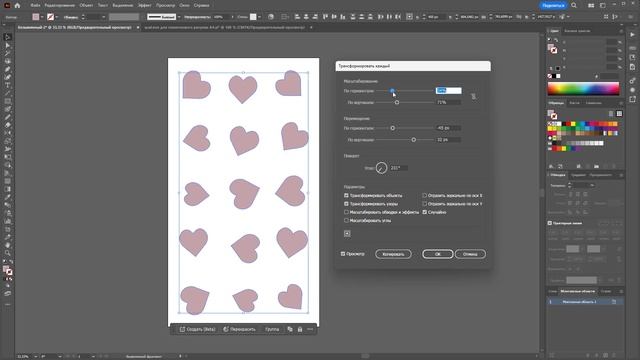The width and height of the screenshot is (640, 360).
Task: Toggle Трансформировать объекты checkbox
Action: tap(346, 196)
